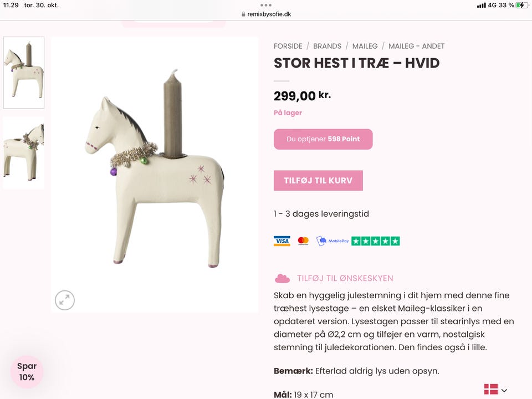Click the green Trustpilot stars rating
Screen dimensions: 532x399
[376, 241]
